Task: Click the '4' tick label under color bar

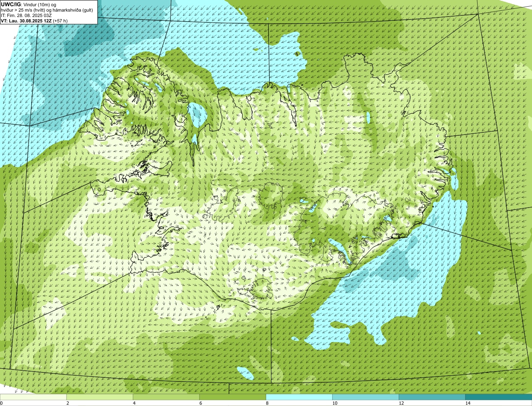Action: 134,403
